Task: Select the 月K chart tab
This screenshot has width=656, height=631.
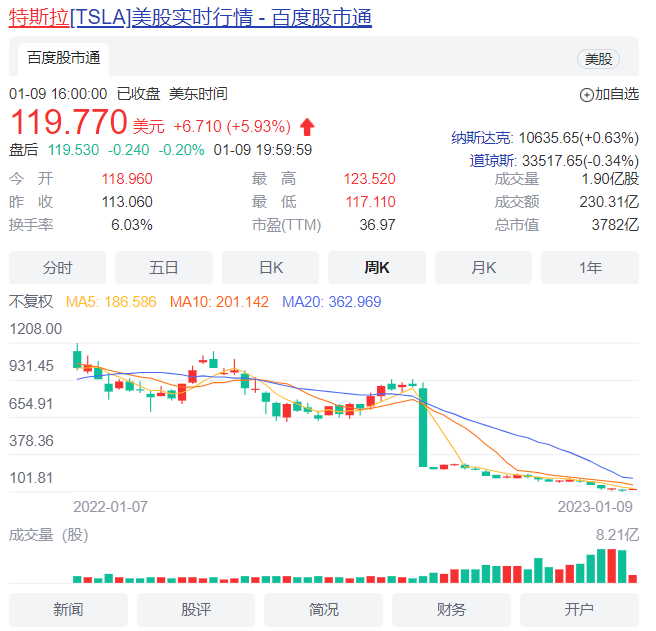Action: pyautogui.click(x=483, y=267)
